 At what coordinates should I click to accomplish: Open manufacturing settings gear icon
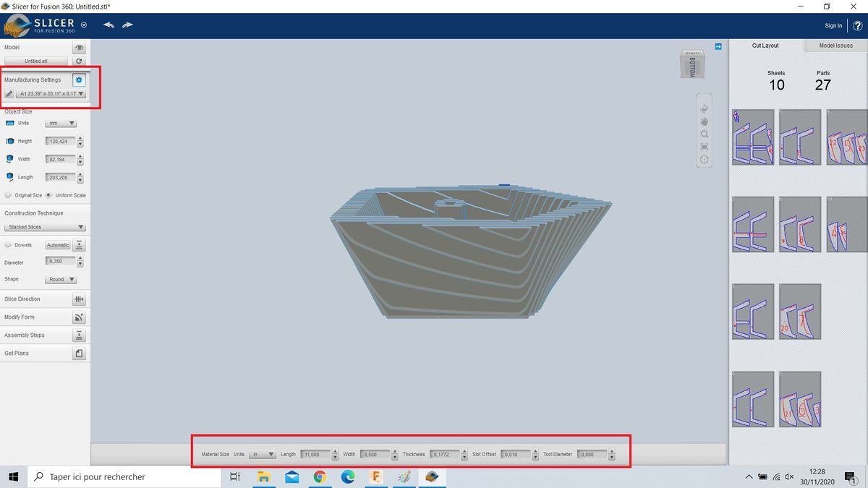79,80
